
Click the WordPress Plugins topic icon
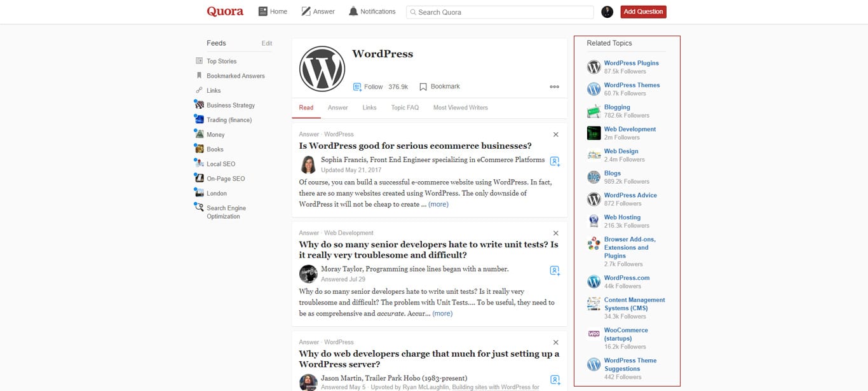593,67
